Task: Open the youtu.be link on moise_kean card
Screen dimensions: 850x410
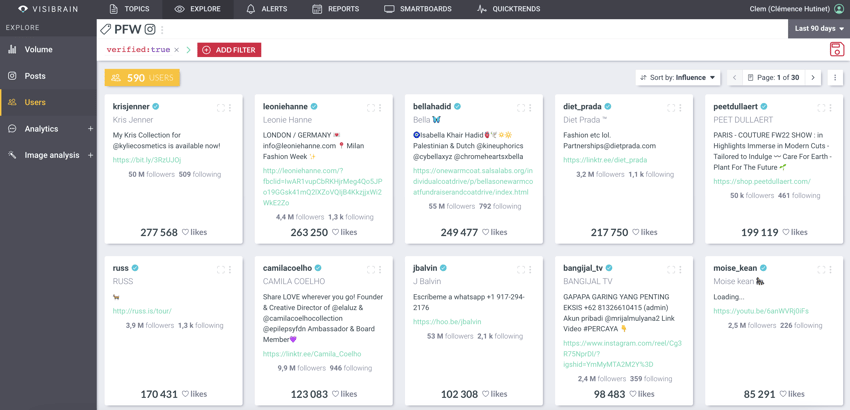Action: (761, 311)
